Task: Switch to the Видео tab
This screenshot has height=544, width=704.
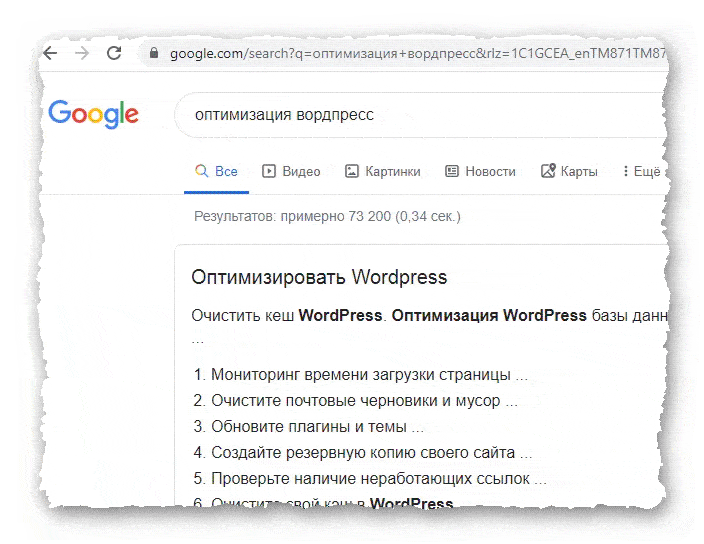Action: tap(291, 171)
